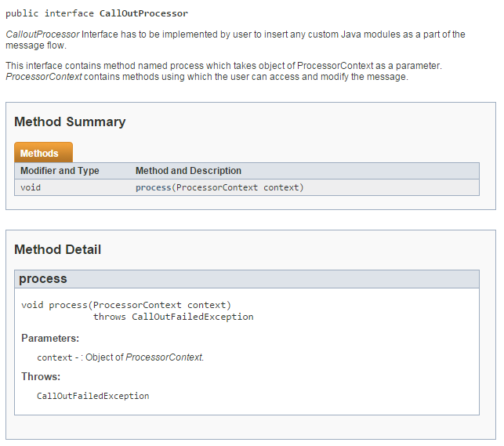Click the context parameter name
This screenshot has width=504, height=446.
(55, 357)
